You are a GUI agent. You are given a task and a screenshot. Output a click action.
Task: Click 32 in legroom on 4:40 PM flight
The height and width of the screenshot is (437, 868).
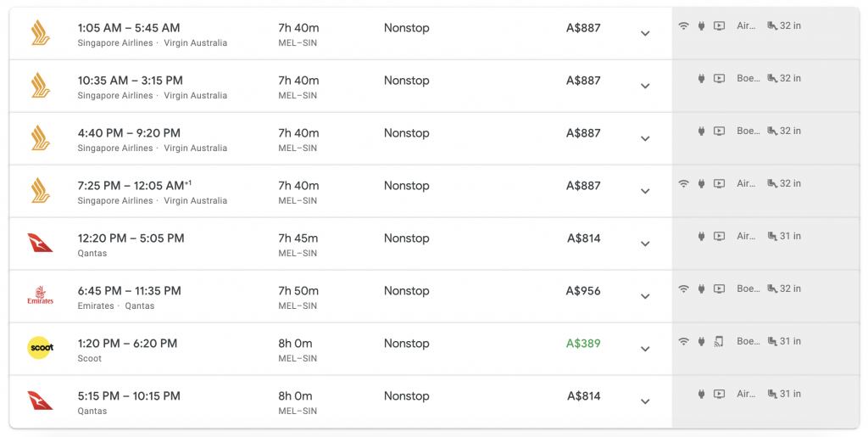click(790, 131)
